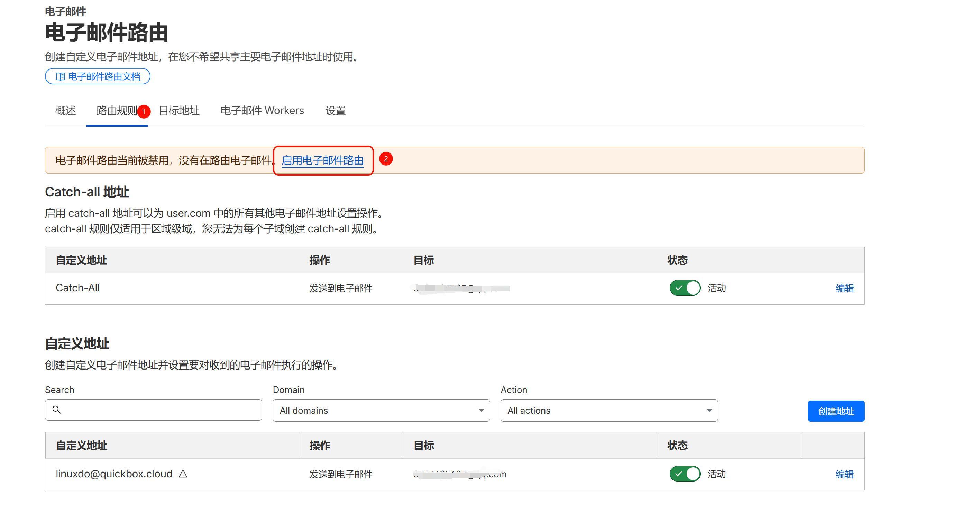Edit the linuxdo@quickbox.cloud address row

(844, 474)
